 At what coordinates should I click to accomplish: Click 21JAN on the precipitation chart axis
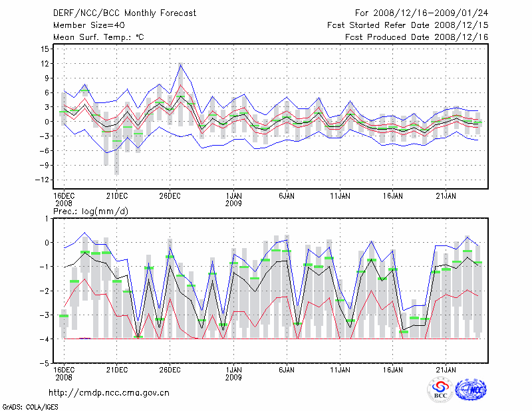coord(446,369)
